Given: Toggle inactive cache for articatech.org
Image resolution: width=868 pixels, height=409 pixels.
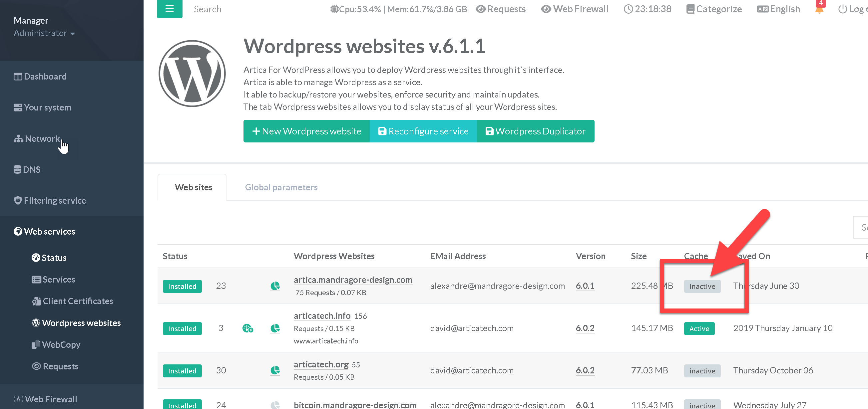Looking at the screenshot, I should (702, 371).
